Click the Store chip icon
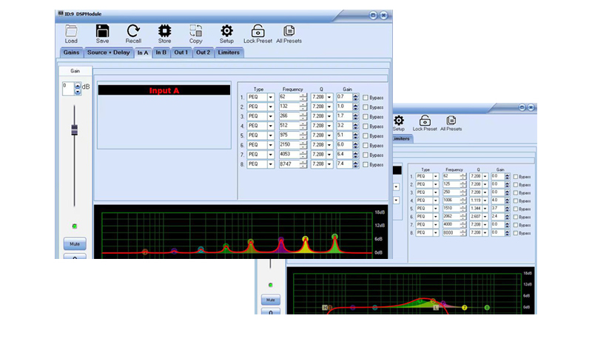This screenshot has width=592, height=364. [x=164, y=31]
